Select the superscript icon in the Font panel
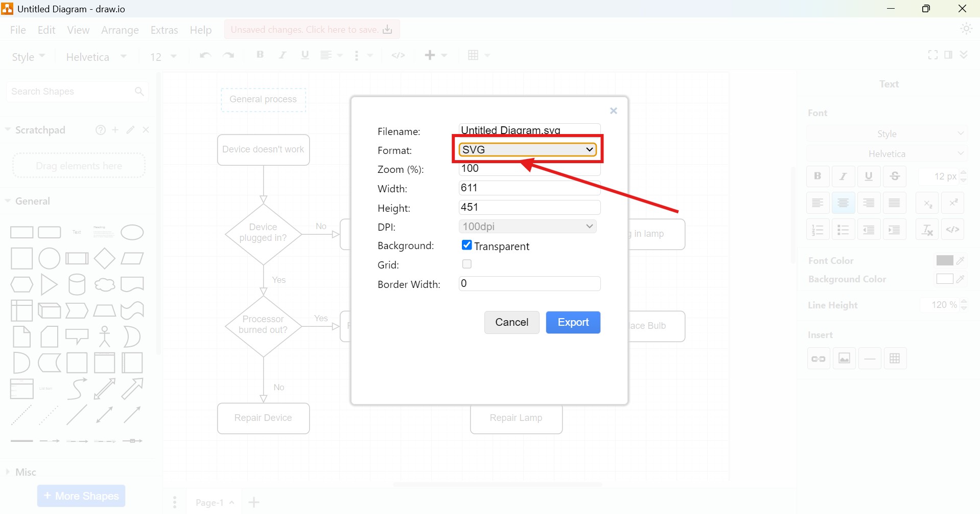 coord(953,203)
